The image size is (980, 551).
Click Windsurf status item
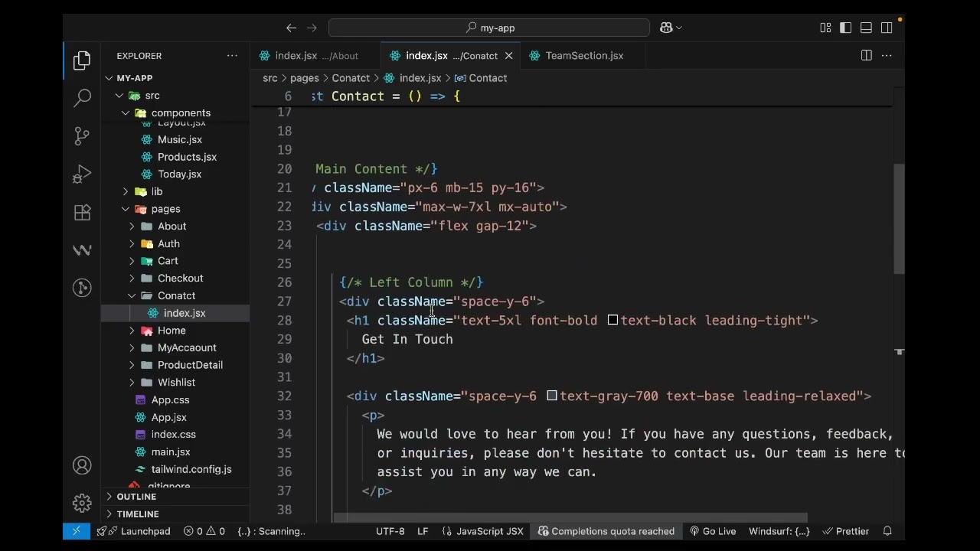pos(779,531)
